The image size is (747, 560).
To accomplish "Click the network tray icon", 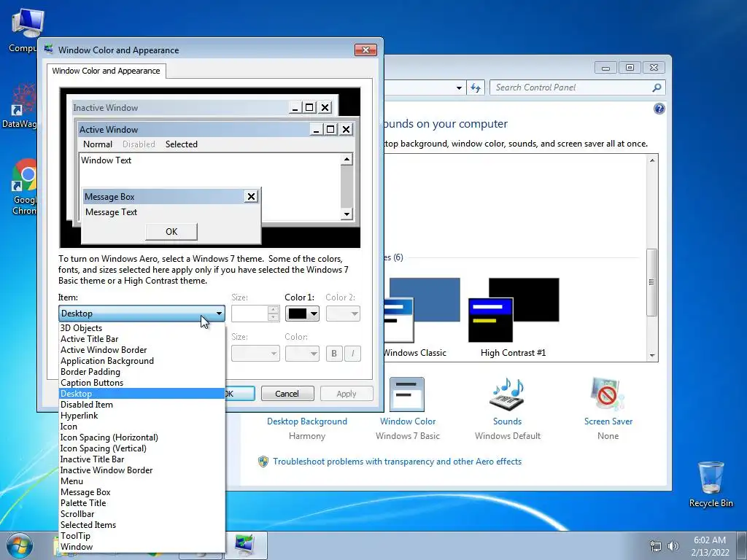I will click(x=656, y=546).
